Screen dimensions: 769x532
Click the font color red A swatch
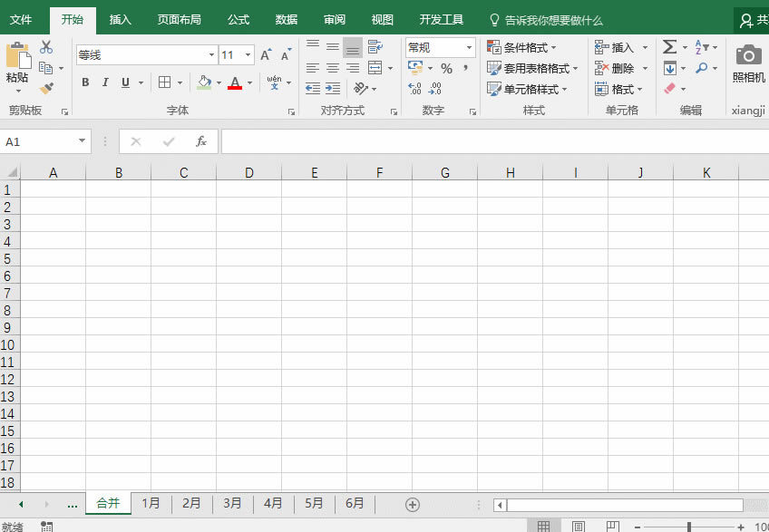[235, 82]
